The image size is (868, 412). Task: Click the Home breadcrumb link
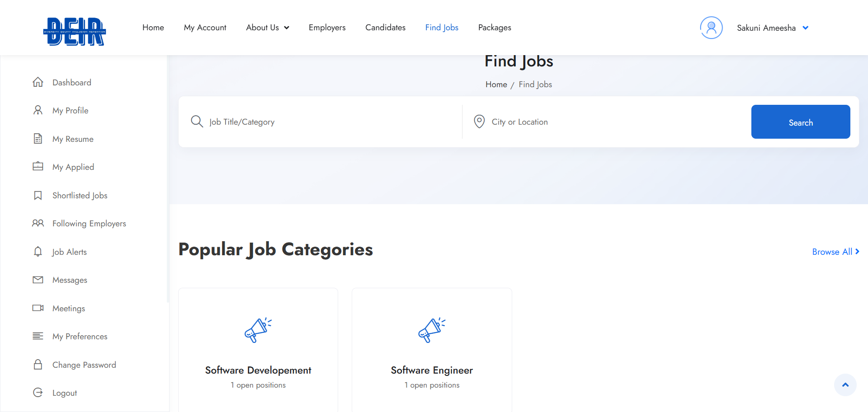pyautogui.click(x=496, y=84)
